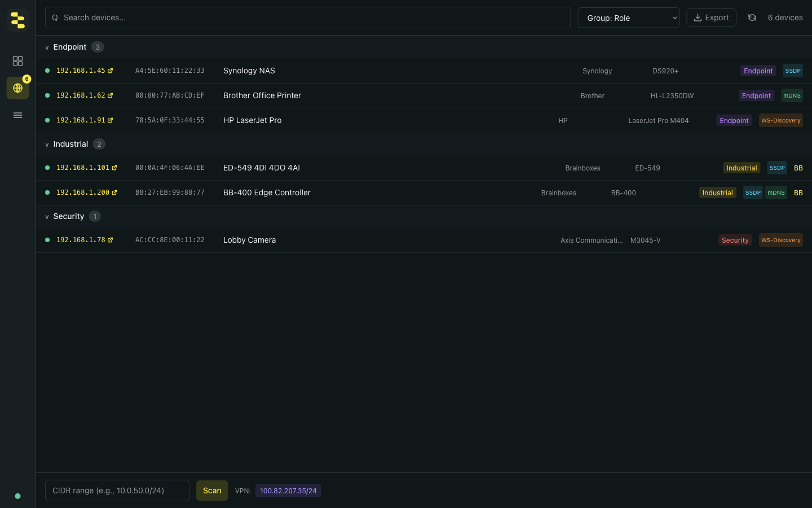
Task: Select the Lobby Camera device name
Action: 249,240
